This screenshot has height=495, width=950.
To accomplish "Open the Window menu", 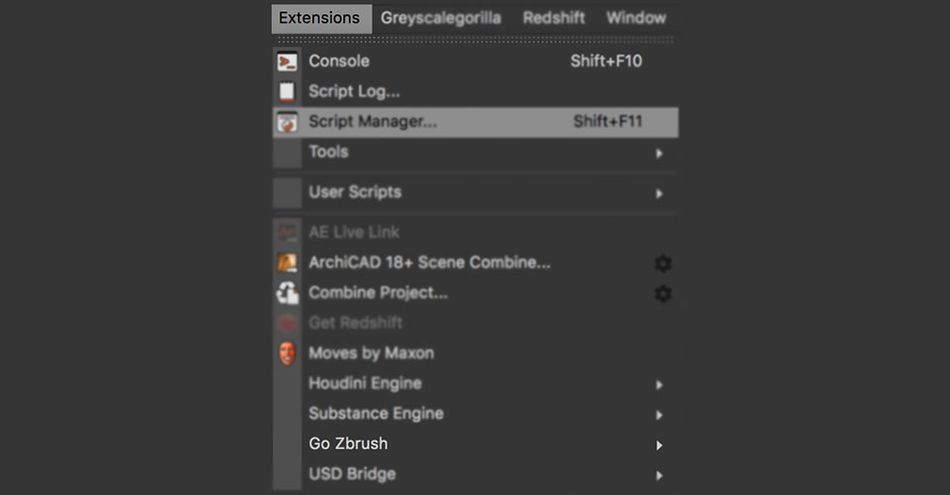I will click(x=636, y=18).
